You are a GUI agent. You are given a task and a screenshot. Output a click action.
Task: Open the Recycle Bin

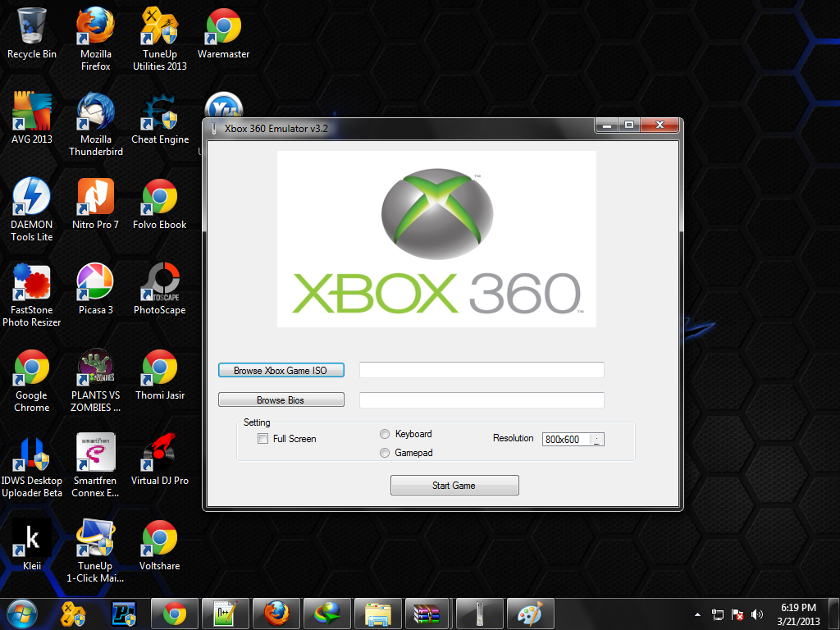31,30
